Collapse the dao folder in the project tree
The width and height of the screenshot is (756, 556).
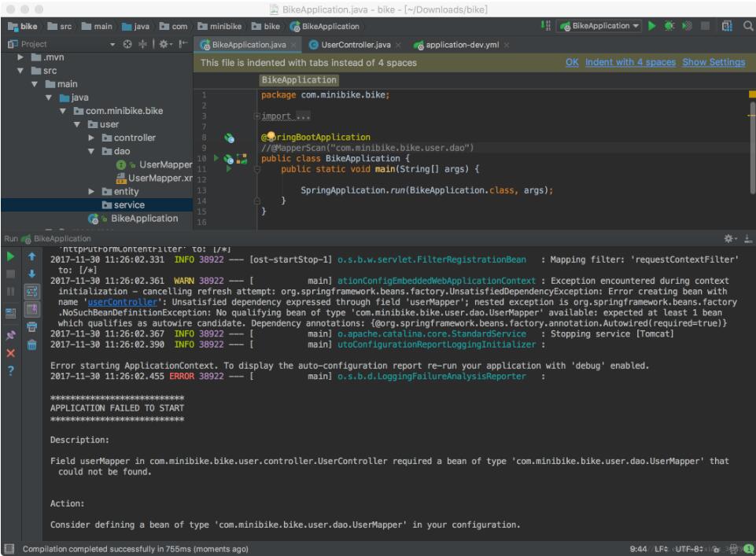click(x=92, y=151)
